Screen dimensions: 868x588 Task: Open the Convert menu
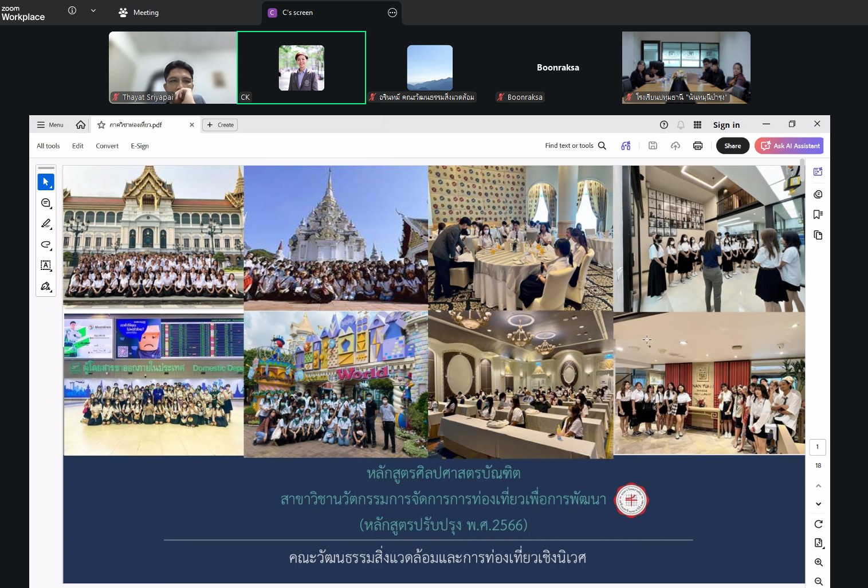(107, 146)
